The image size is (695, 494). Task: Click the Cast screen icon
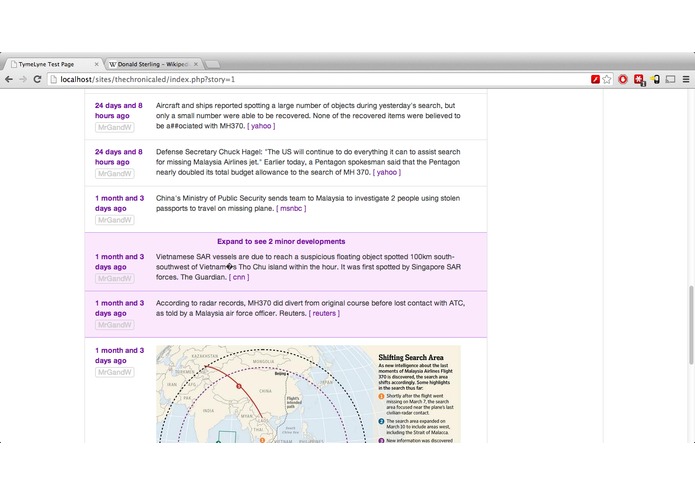(x=671, y=79)
